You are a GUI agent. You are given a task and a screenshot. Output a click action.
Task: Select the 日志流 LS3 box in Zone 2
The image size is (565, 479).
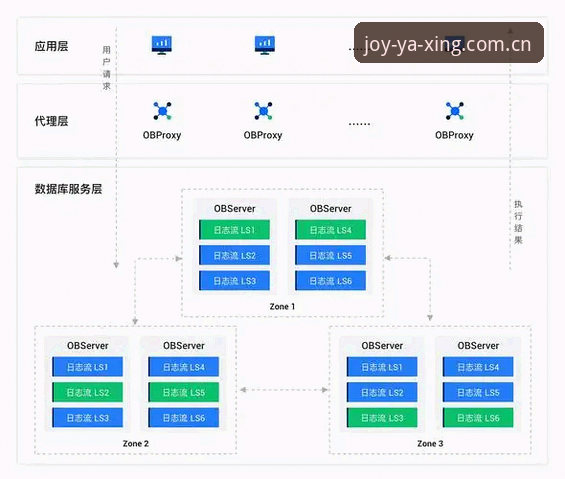[x=88, y=417]
